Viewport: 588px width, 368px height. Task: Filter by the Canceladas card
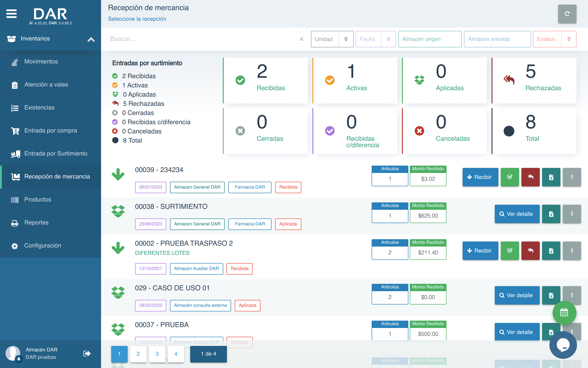click(444, 131)
